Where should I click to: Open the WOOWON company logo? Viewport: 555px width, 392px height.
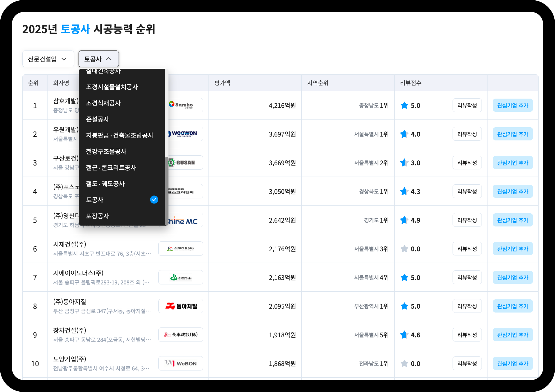coord(185,134)
